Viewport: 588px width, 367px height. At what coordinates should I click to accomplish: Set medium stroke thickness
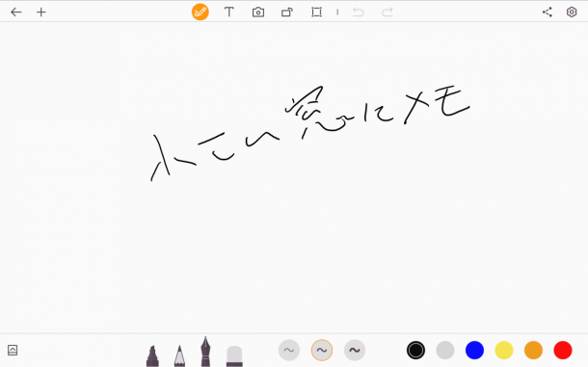(322, 350)
